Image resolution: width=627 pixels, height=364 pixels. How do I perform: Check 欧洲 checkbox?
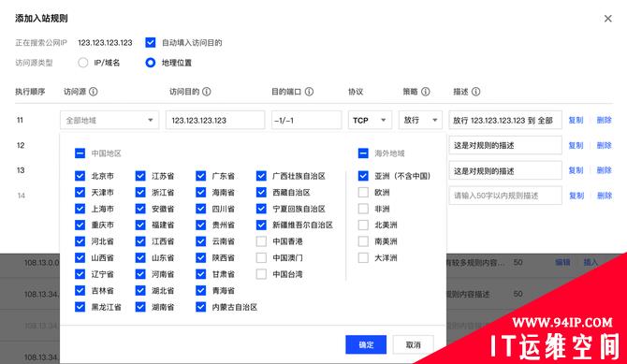(x=363, y=193)
